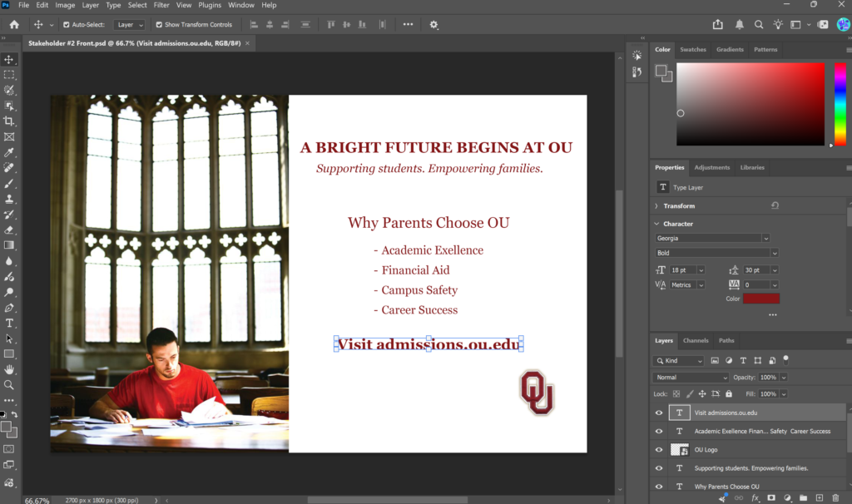Switch to the Adjustments tab
The width and height of the screenshot is (852, 504).
(712, 167)
